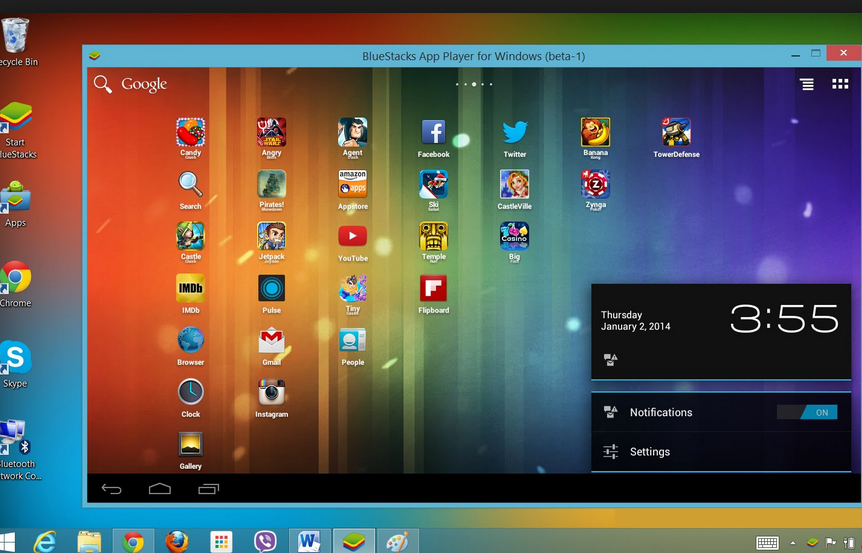Open the Pirates! Showdown game
This screenshot has height=553, width=862.
point(271,184)
